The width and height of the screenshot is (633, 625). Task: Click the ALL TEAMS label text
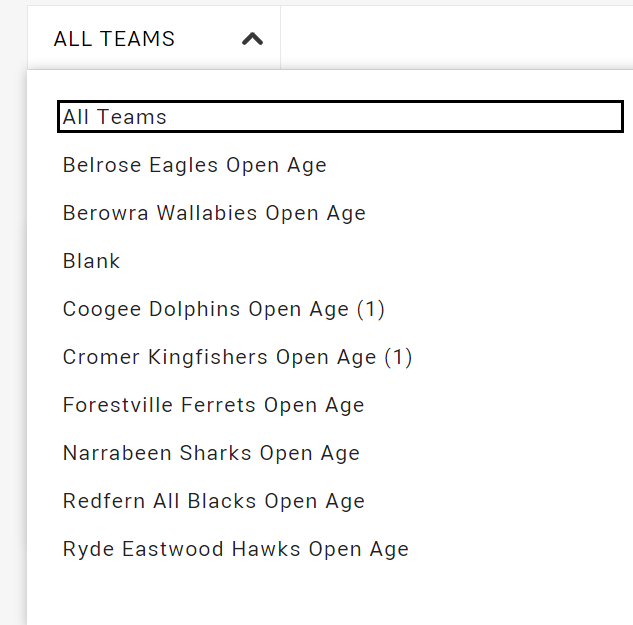click(114, 39)
